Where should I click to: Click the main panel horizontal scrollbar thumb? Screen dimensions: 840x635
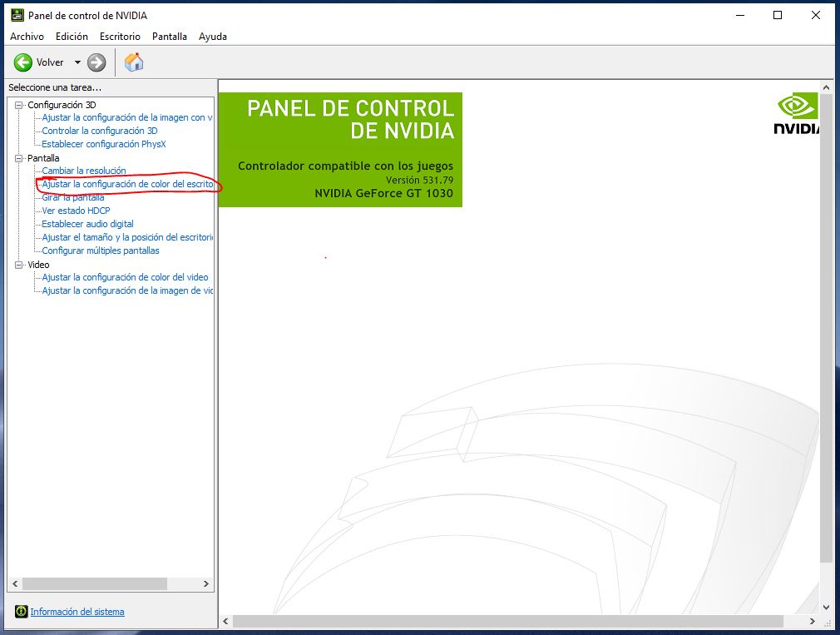(x=508, y=621)
